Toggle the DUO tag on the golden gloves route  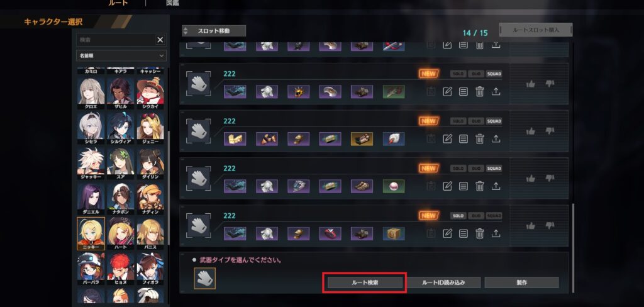coord(476,121)
